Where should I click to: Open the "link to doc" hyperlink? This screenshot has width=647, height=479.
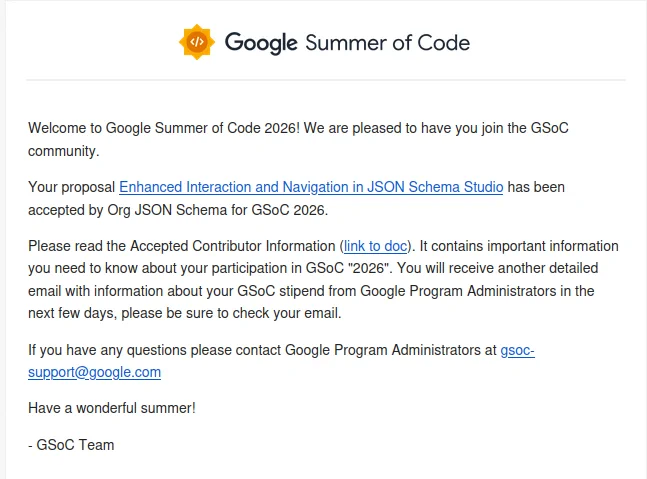375,246
